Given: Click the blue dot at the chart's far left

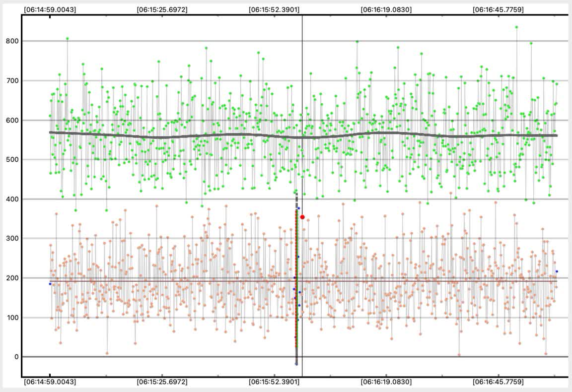Looking at the screenshot, I should coord(50,284).
